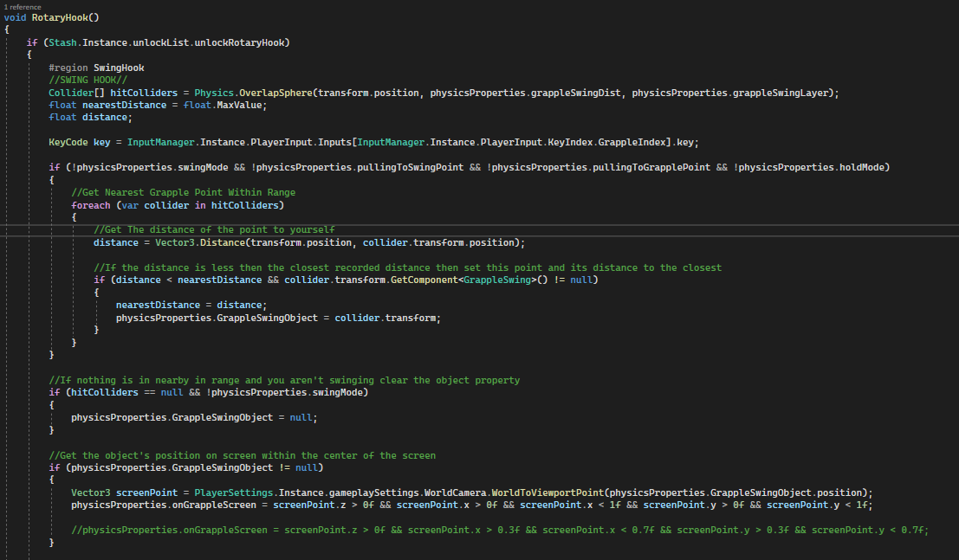Click holdMode at the end of the if condition
Image resolution: width=959 pixels, height=560 pixels.
pyautogui.click(x=862, y=168)
